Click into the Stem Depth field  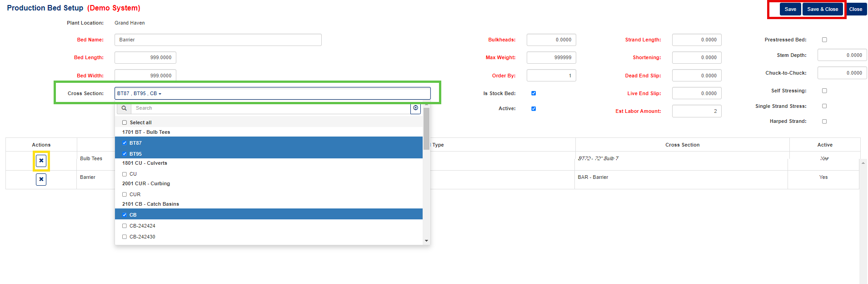pyautogui.click(x=842, y=55)
